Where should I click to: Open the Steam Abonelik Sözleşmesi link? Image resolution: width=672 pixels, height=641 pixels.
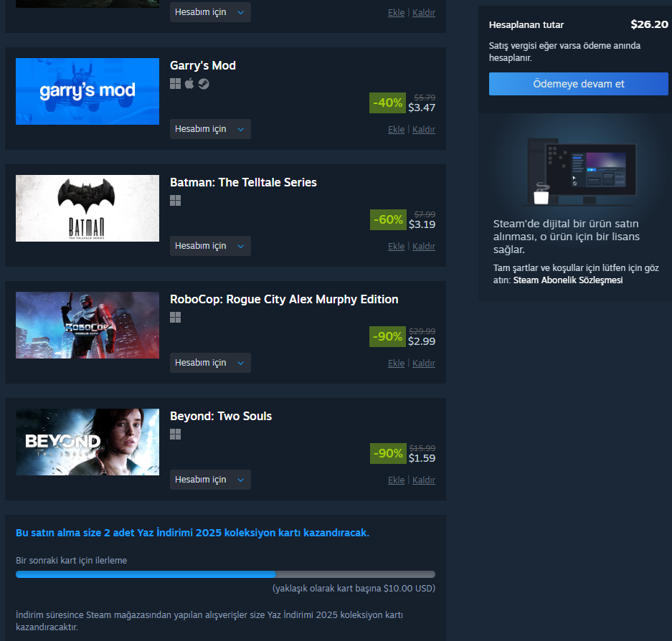568,280
